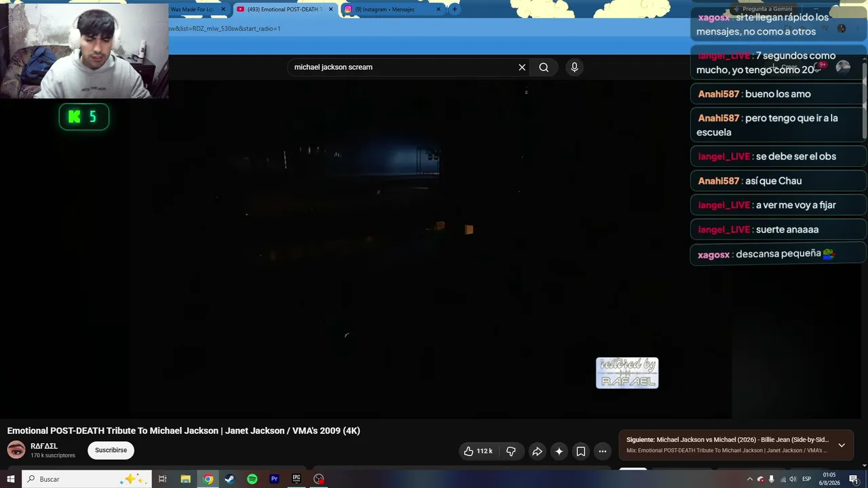Open the system tray microphone icon
Image resolution: width=868 pixels, height=488 pixels.
coord(771,479)
